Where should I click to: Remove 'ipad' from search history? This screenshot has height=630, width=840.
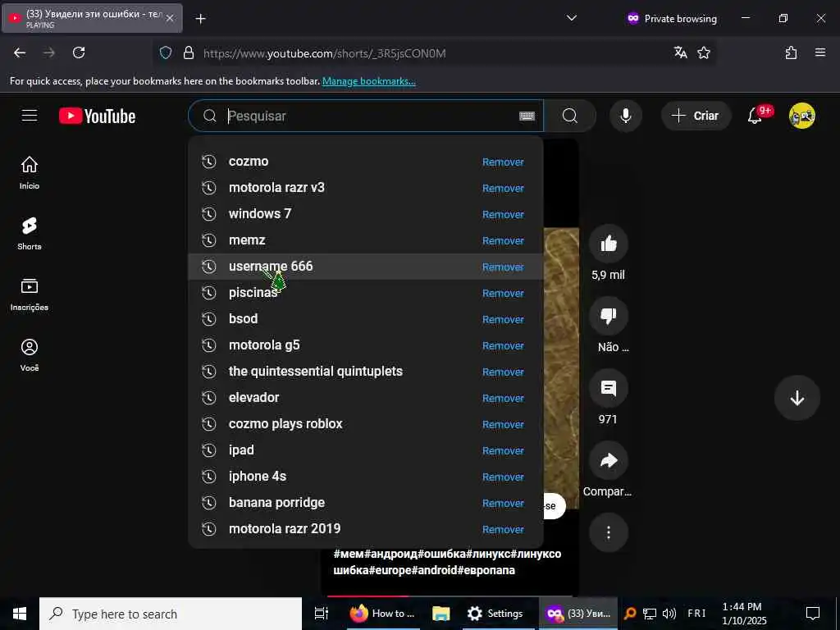coord(503,450)
